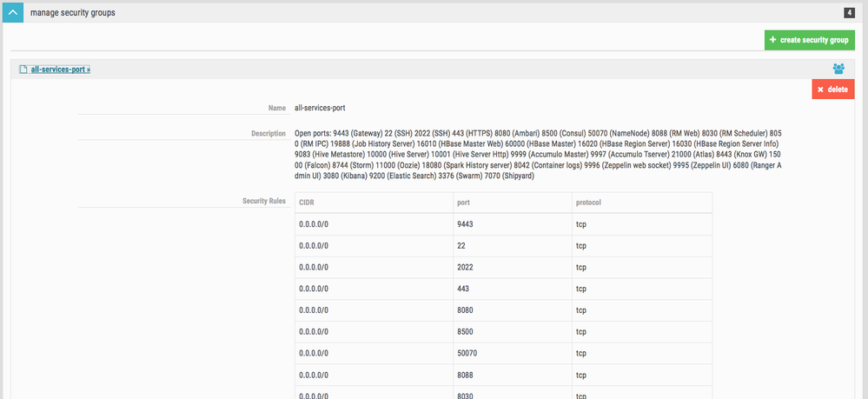Click the CIDR cell in row 2022
This screenshot has width=868, height=399.
pos(374,268)
